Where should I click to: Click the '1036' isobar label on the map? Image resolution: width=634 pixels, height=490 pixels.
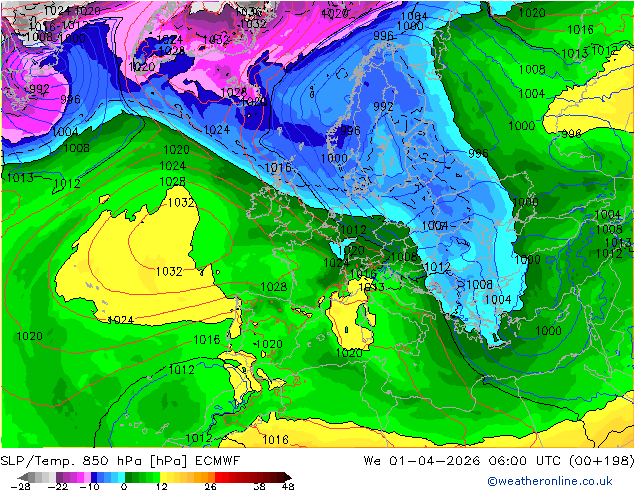pos(248,12)
